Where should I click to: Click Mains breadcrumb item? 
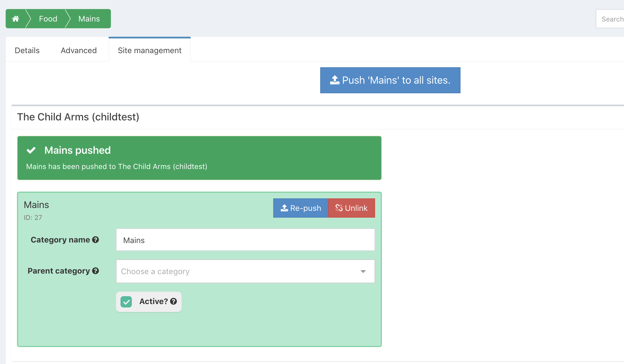coord(89,19)
